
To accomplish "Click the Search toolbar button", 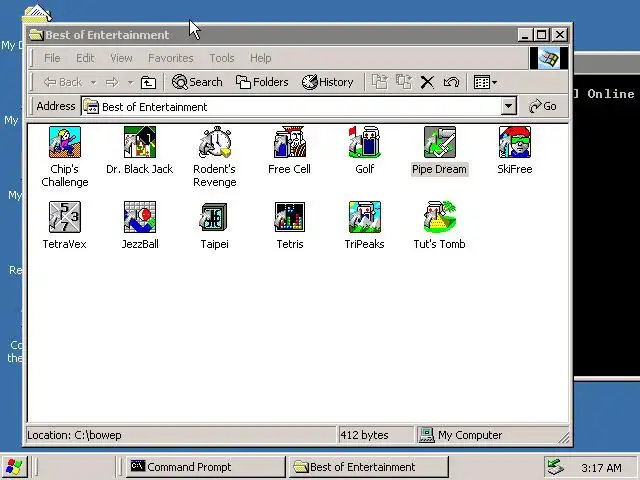I will 197,82.
